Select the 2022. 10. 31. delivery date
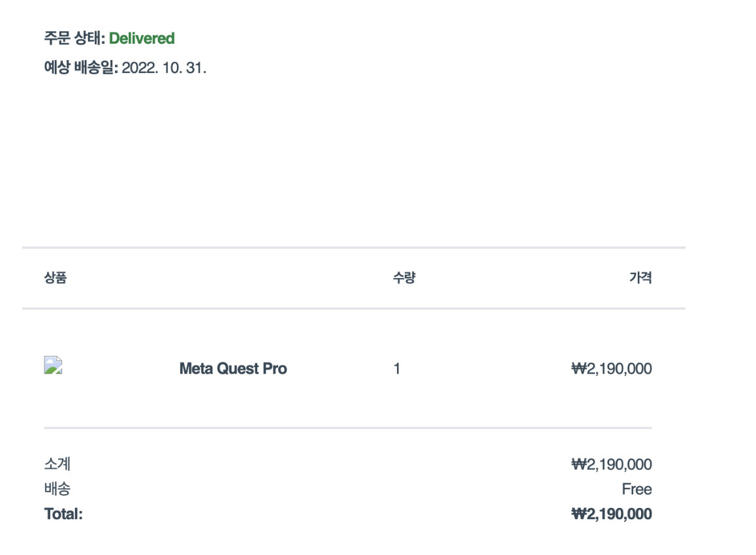This screenshot has height=555, width=756. (x=164, y=68)
